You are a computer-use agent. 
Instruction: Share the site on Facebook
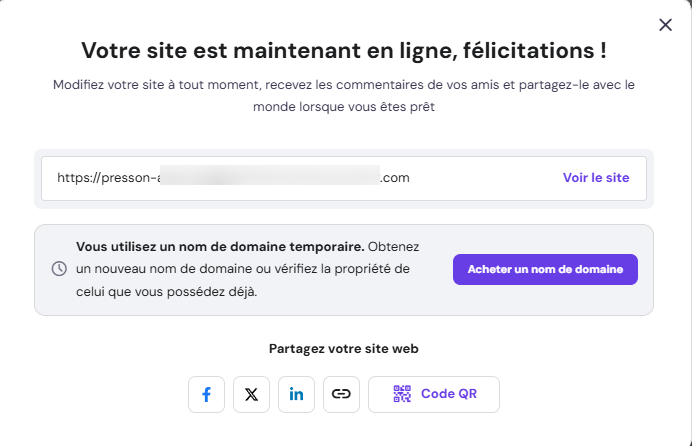206,394
